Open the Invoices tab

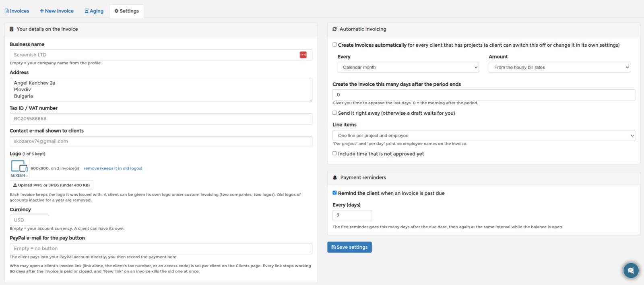point(17,11)
